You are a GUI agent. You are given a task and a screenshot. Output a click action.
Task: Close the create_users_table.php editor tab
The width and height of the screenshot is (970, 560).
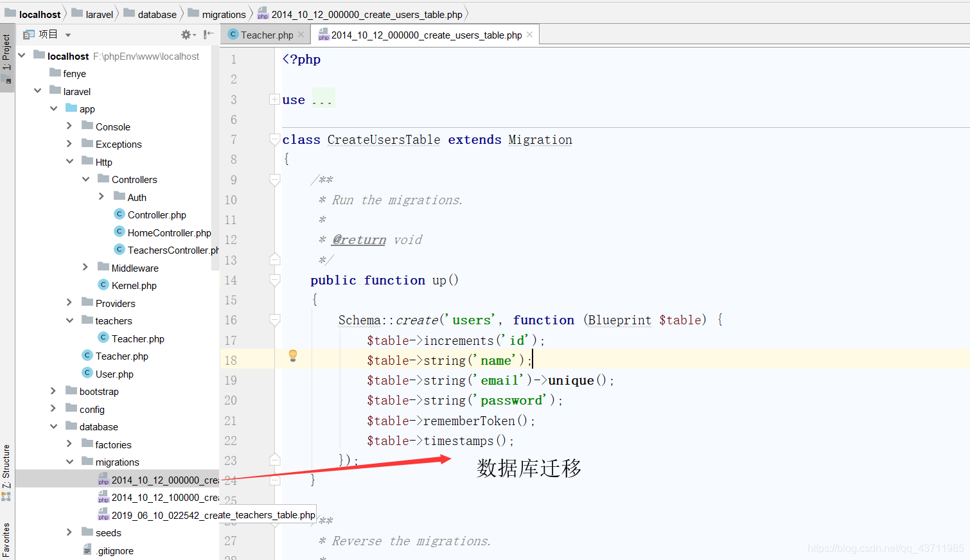[529, 35]
